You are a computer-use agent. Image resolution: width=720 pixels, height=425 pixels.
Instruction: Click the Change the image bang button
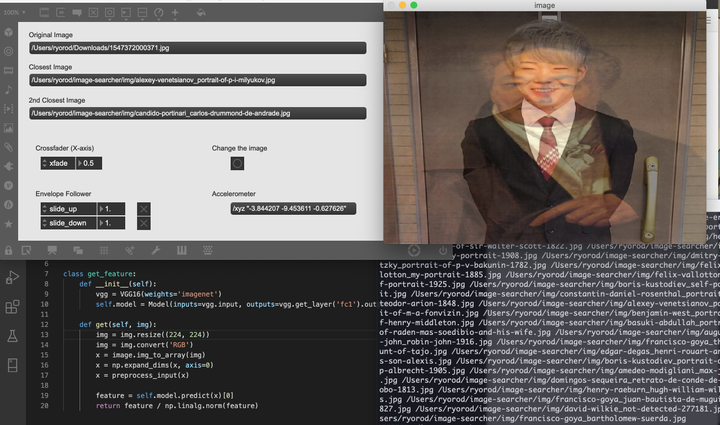tap(237, 163)
